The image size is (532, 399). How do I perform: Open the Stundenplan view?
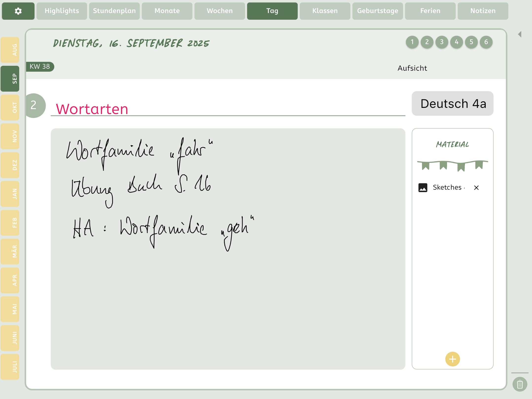(114, 11)
